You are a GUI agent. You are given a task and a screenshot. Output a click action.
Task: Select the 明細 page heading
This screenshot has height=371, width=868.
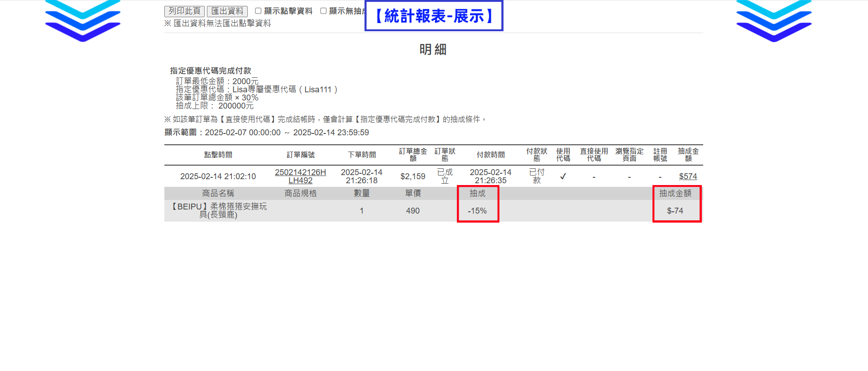click(433, 49)
